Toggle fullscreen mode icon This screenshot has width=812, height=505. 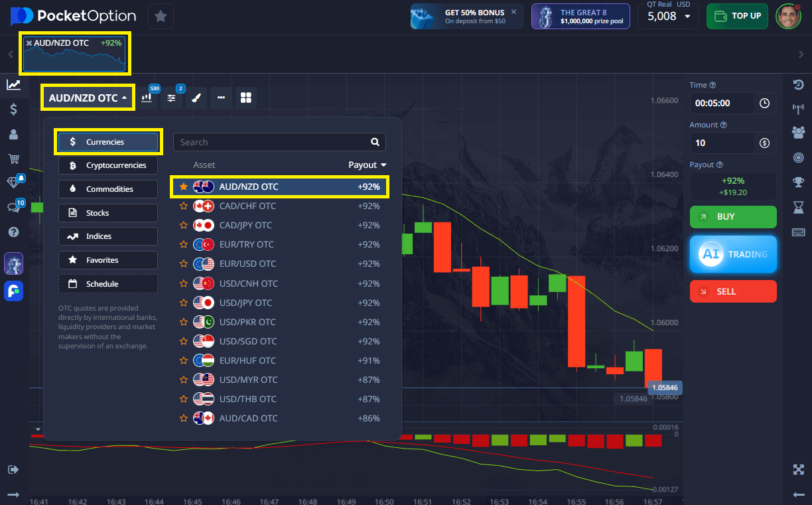798,470
